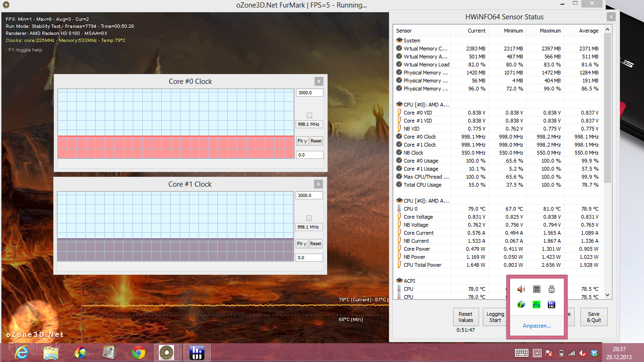This screenshot has width=644, height=362.
Task: Click the network signal tray icon
Action: pos(571,353)
